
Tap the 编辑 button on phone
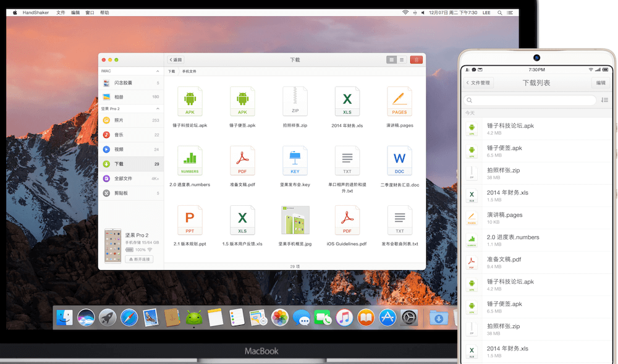(x=601, y=83)
